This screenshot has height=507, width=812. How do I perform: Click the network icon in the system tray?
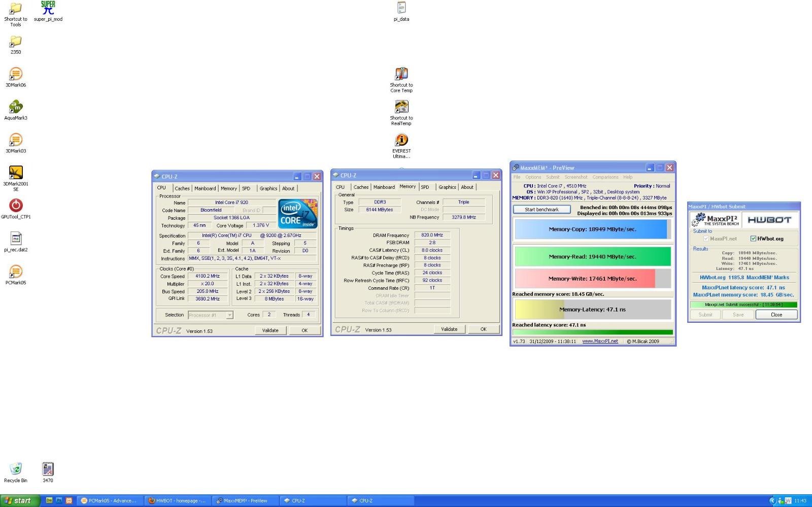tap(781, 501)
